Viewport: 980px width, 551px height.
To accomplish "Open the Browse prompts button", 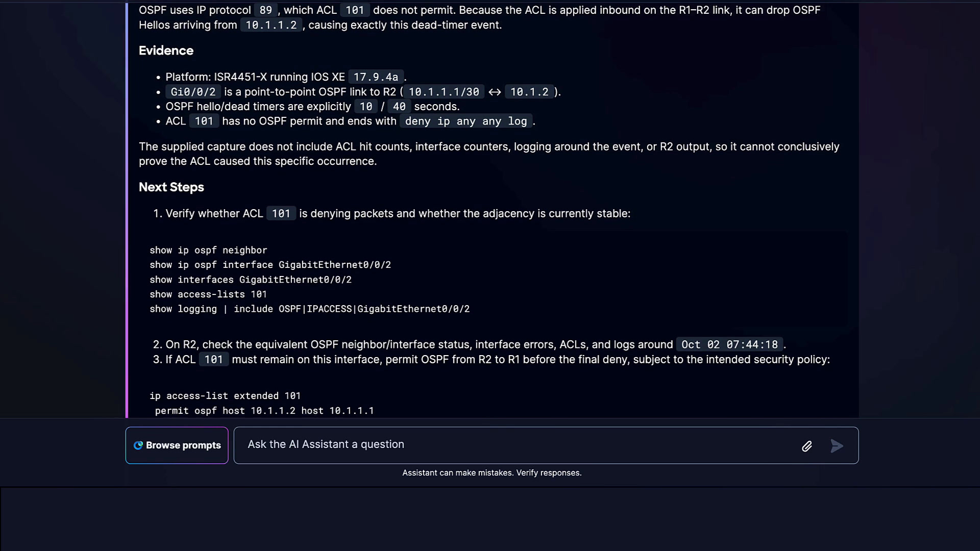I will point(177,445).
